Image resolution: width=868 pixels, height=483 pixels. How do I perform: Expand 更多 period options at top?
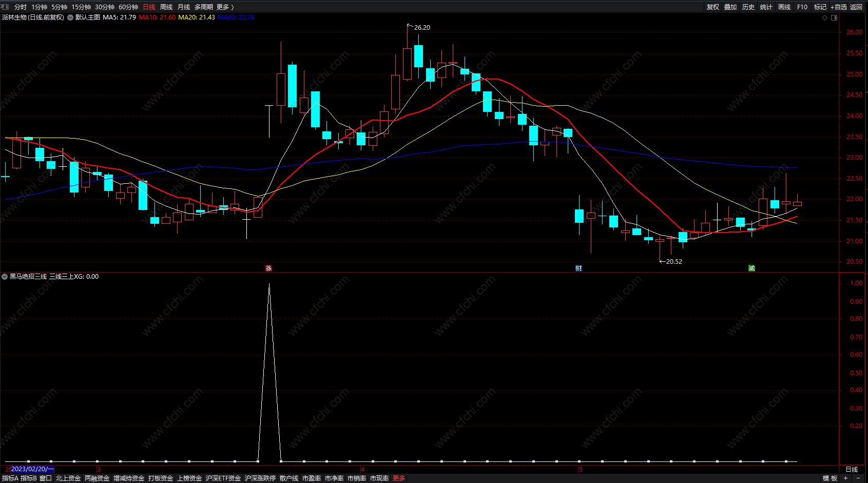coord(225,7)
